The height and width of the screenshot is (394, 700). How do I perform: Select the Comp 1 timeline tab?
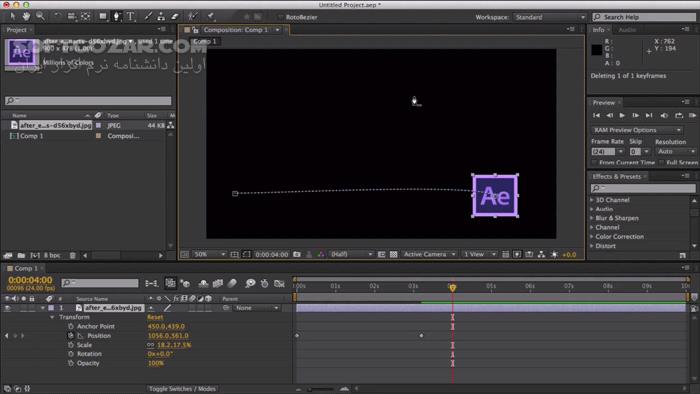(x=26, y=269)
